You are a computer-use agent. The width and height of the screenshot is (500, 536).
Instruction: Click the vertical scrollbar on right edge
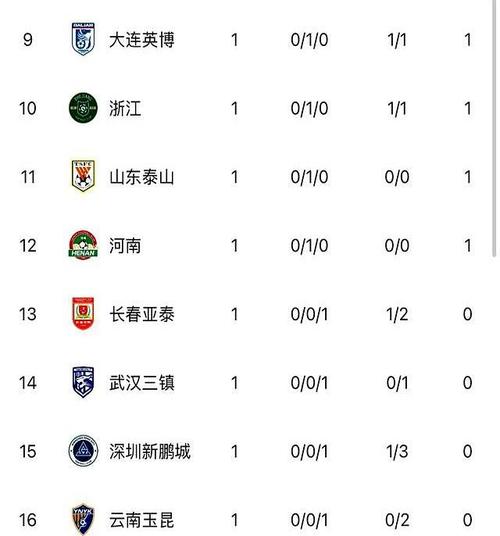[494, 128]
